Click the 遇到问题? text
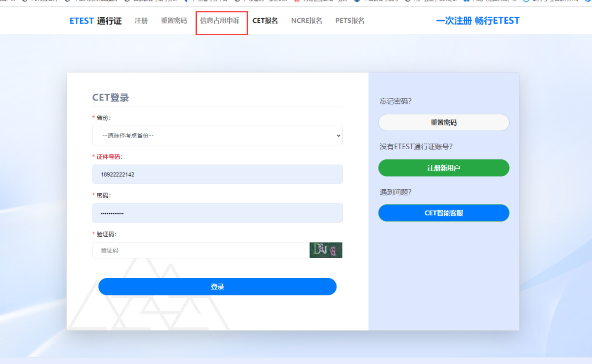This screenshot has height=364, width=592. (x=396, y=192)
